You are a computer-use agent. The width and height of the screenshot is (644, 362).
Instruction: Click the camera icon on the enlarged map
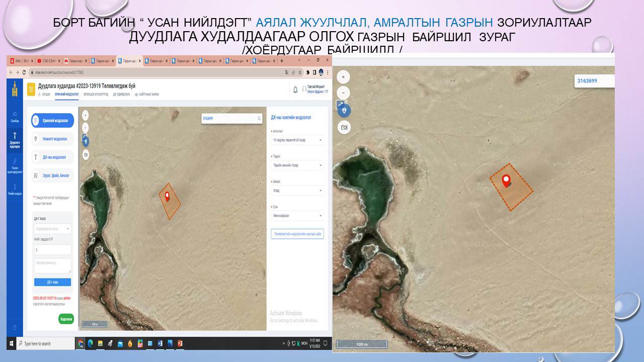point(344,128)
